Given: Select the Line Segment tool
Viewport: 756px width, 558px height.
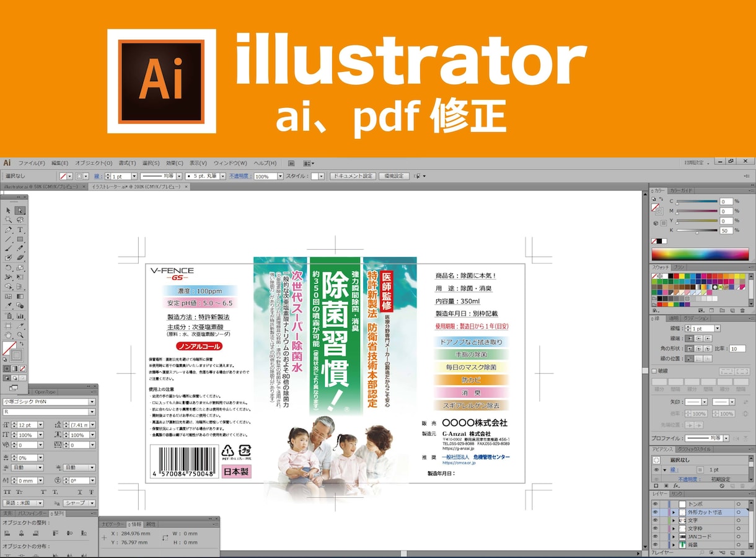Looking at the screenshot, I should 8,239.
